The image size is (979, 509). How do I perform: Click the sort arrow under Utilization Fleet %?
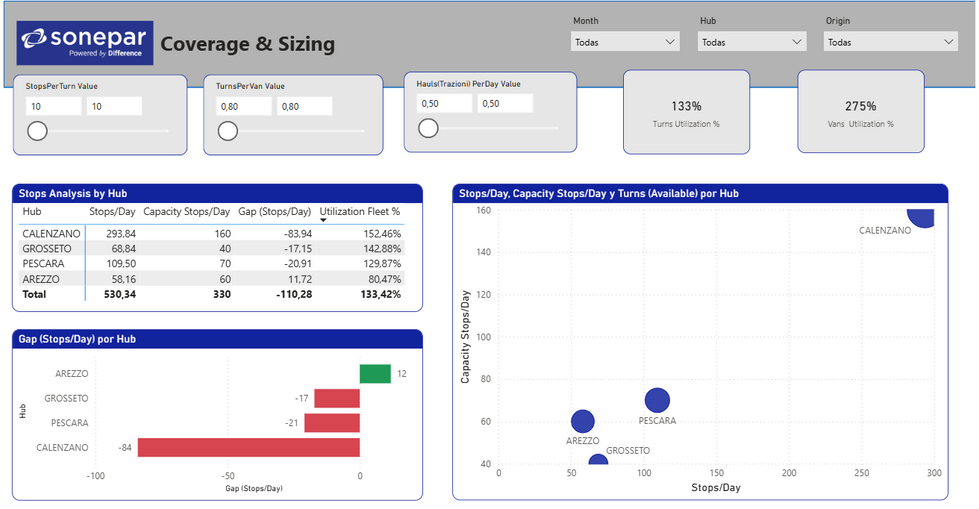pyautogui.click(x=323, y=220)
